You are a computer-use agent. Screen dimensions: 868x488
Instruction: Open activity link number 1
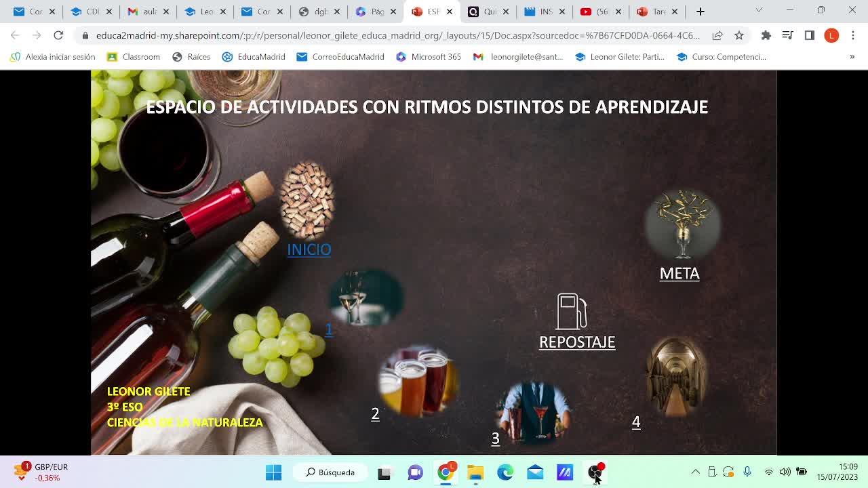(x=329, y=329)
